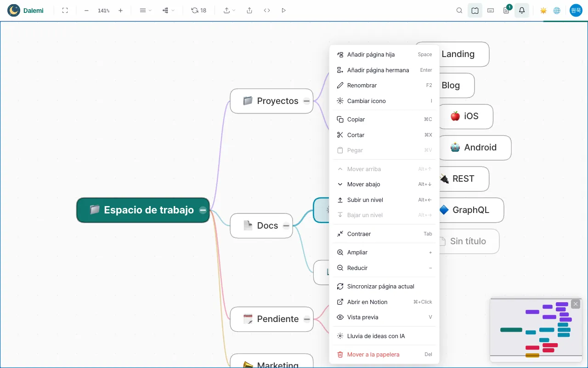This screenshot has width=588, height=368.
Task: Click the zoom in plus button
Action: (120, 10)
